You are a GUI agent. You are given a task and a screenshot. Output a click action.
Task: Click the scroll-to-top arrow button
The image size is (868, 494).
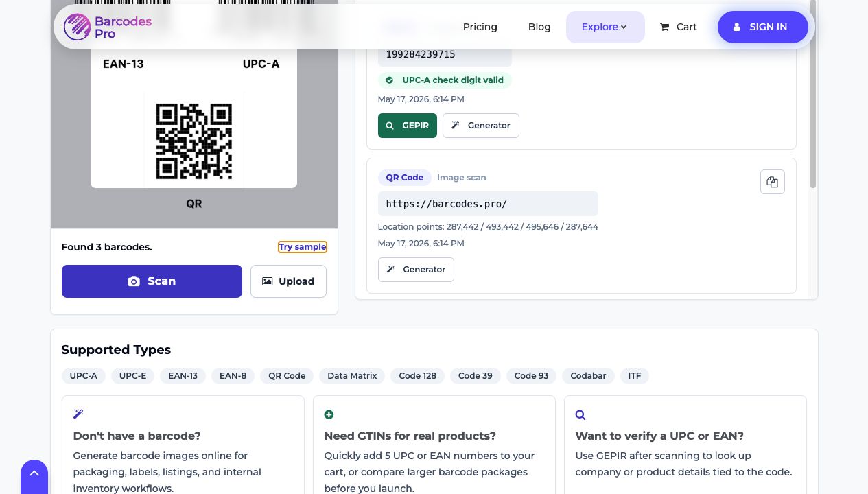point(34,476)
